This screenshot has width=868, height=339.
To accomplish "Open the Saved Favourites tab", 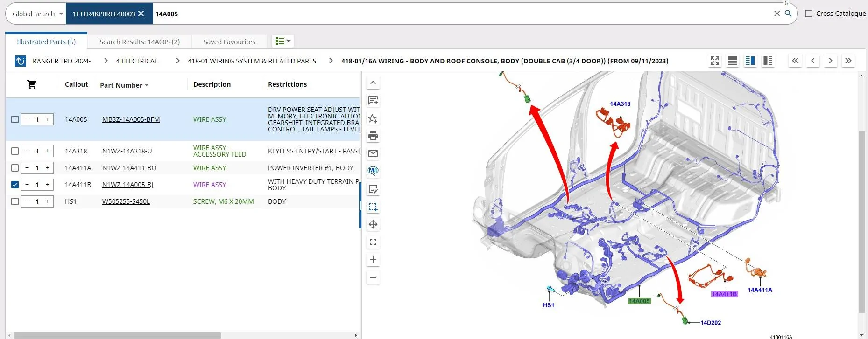I will tap(229, 42).
